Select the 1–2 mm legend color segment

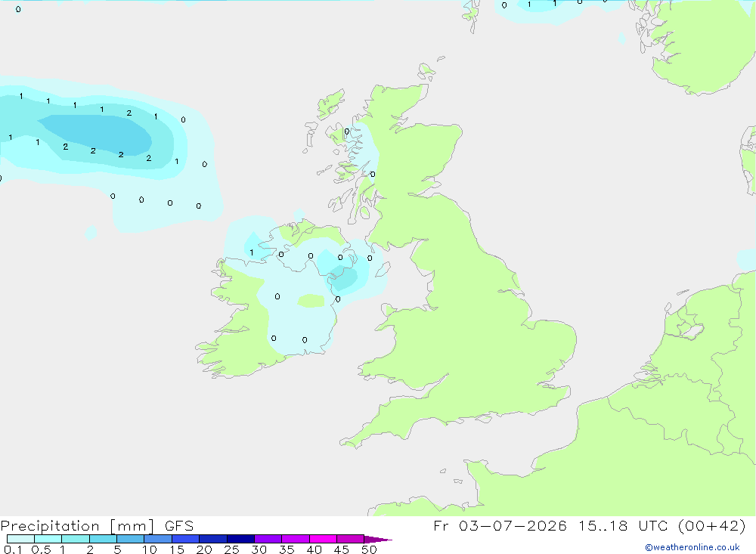[x=76, y=539]
